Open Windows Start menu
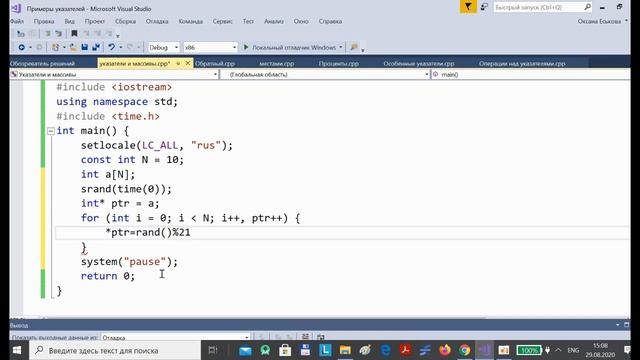Image resolution: width=640 pixels, height=360 pixels. coord(17,350)
